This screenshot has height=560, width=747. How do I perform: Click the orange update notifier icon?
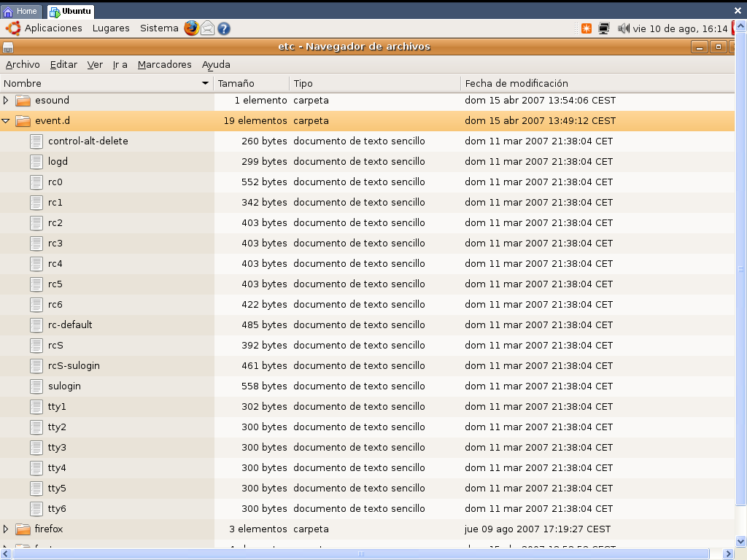[x=587, y=28]
